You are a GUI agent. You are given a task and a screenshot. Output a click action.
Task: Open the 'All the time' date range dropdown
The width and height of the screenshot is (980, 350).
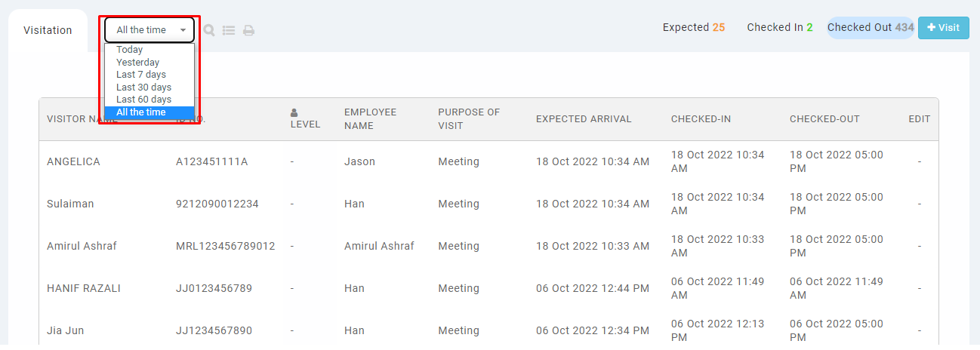pyautogui.click(x=149, y=30)
